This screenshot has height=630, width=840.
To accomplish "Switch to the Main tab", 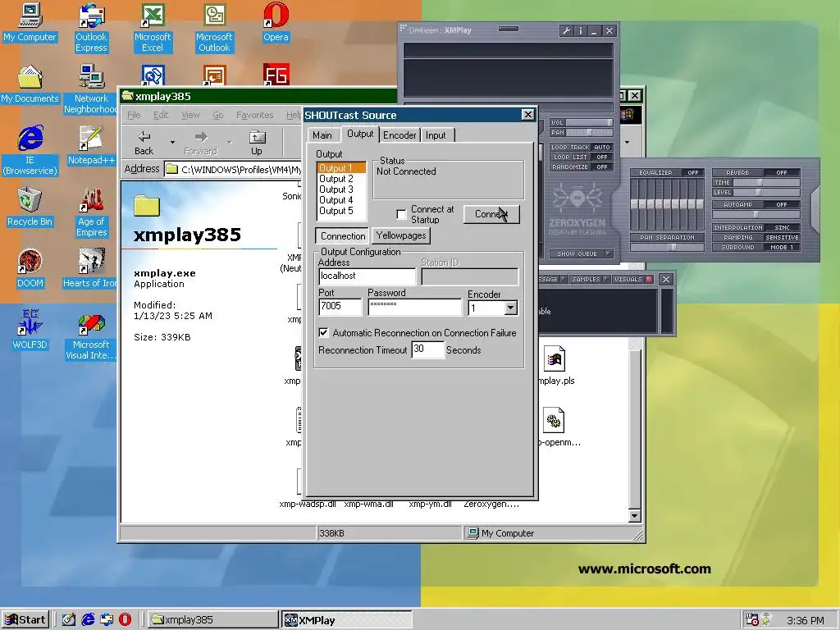I will (x=322, y=135).
